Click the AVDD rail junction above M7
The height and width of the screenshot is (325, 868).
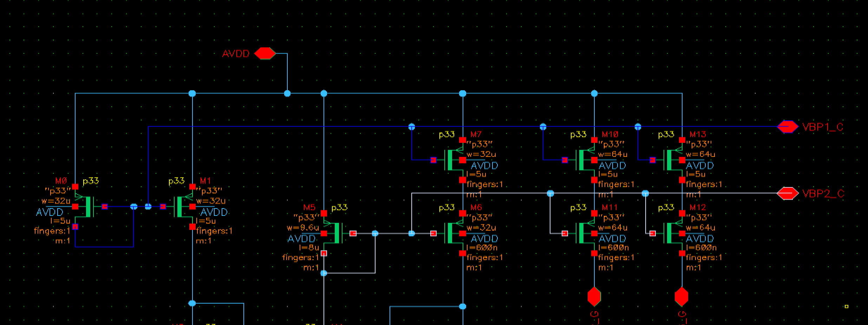[x=463, y=93]
